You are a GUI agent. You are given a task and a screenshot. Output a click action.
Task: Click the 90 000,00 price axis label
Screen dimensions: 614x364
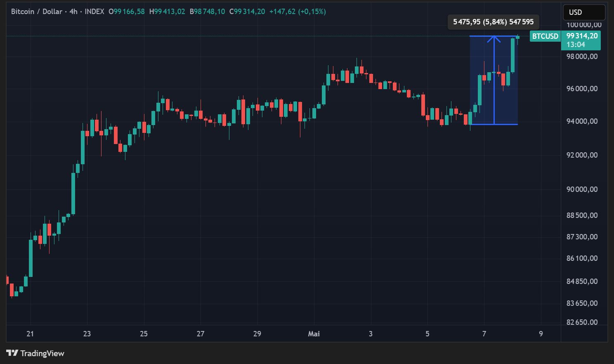(x=582, y=189)
